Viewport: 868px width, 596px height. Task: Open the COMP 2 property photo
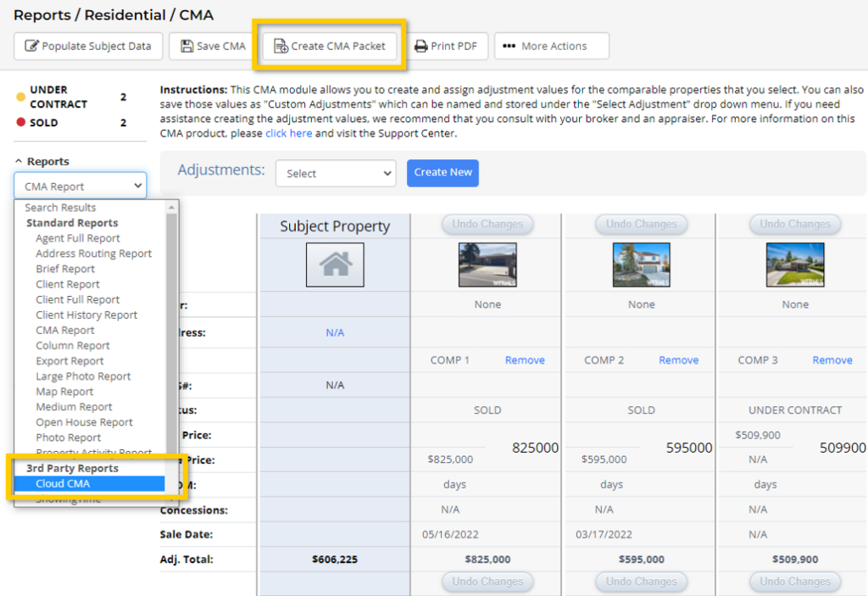pos(641,265)
